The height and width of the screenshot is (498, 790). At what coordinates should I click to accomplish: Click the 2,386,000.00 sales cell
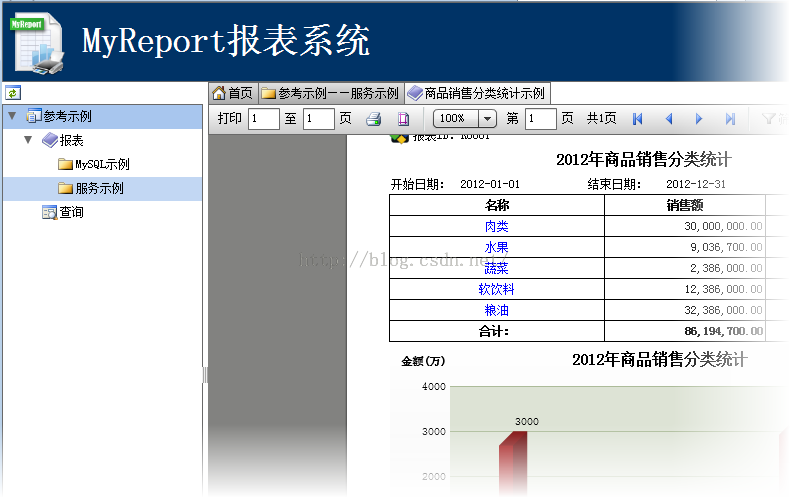click(685, 268)
